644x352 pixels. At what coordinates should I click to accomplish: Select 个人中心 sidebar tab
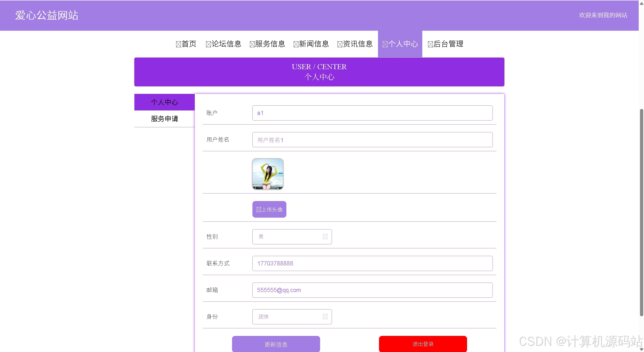click(x=164, y=102)
